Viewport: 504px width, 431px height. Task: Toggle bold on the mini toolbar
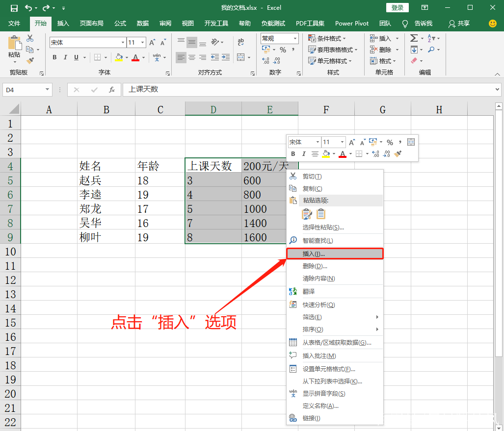tap(293, 154)
